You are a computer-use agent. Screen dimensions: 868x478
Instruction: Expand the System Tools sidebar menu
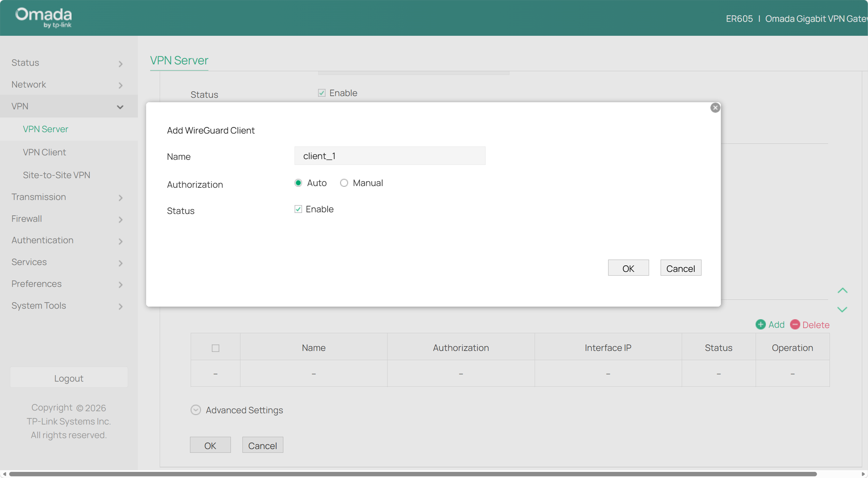[69, 305]
